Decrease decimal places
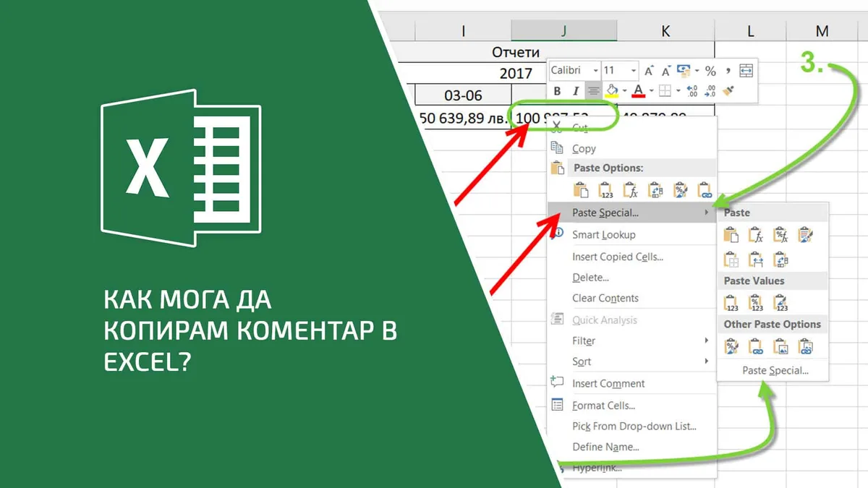Viewport: 868px width, 488px height. point(710,91)
